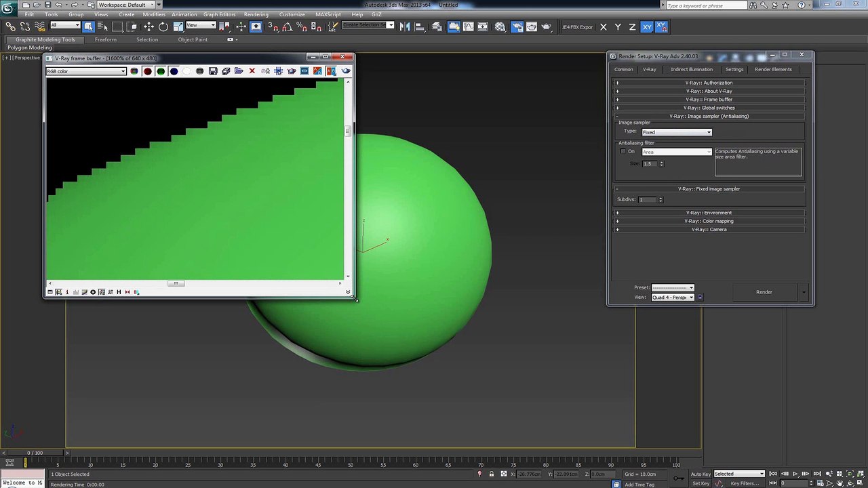This screenshot has height=488, width=868.
Task: Open the Modifiers menu
Action: click(x=154, y=14)
